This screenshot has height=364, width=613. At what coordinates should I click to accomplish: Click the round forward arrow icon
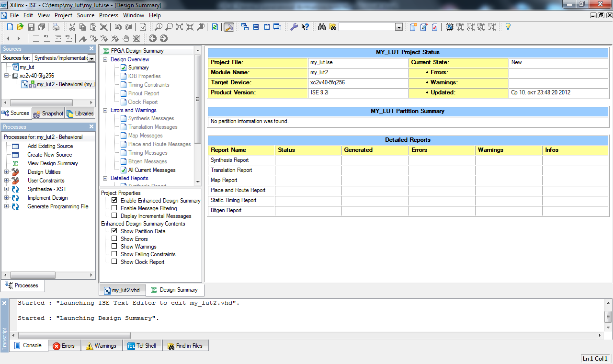coord(164,38)
